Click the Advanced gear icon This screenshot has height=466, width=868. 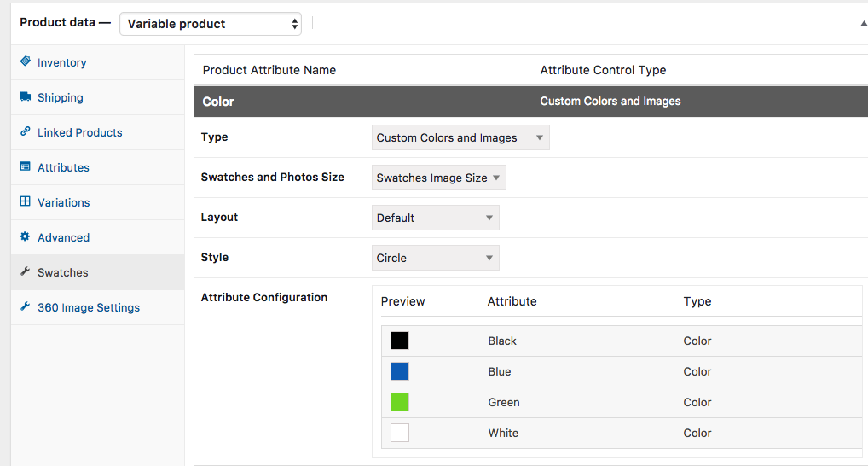coord(26,237)
